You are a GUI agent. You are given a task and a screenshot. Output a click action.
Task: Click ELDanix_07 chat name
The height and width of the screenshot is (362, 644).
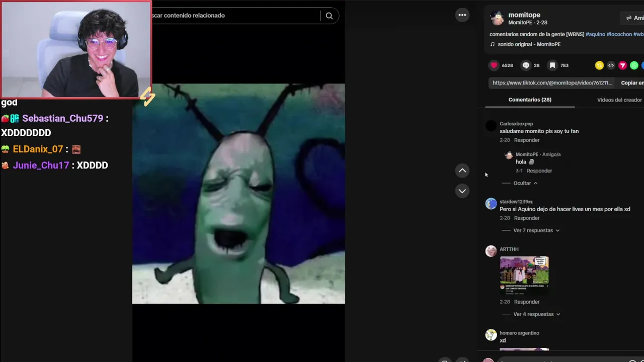[38, 149]
